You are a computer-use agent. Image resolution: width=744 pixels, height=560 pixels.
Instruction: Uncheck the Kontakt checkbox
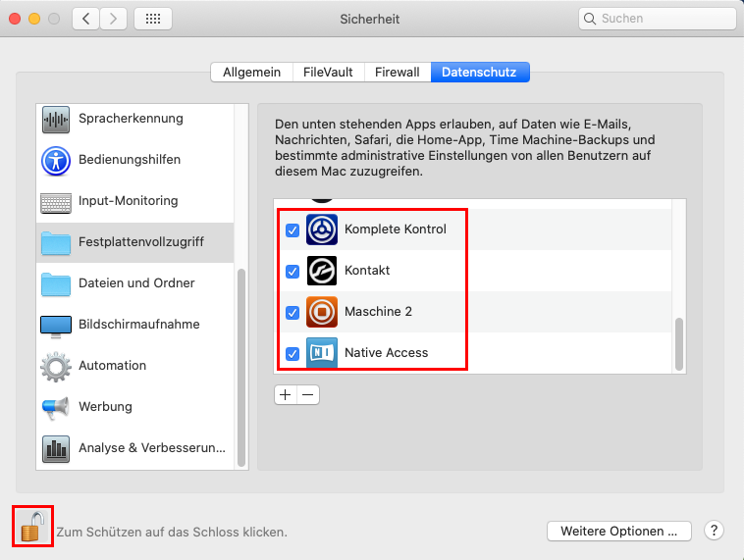(x=292, y=272)
